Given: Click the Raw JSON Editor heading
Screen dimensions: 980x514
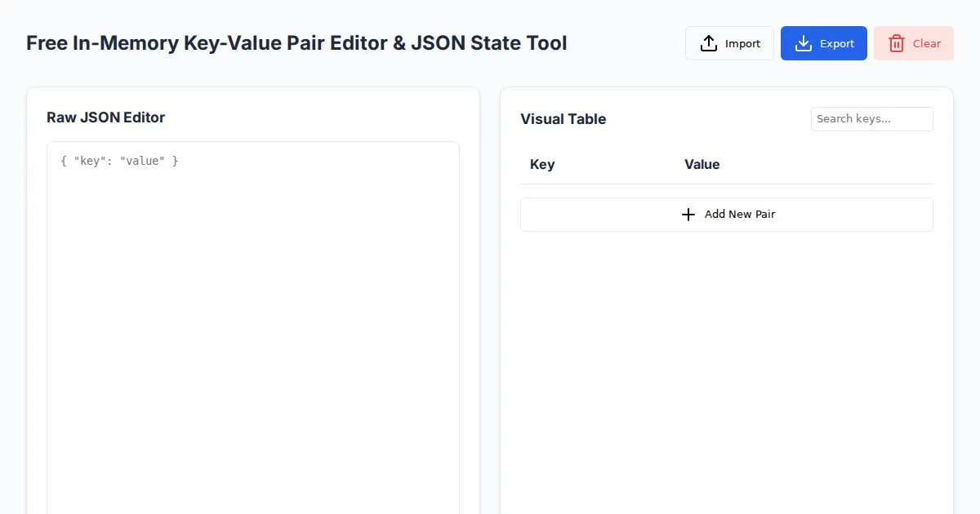Looking at the screenshot, I should [105, 117].
